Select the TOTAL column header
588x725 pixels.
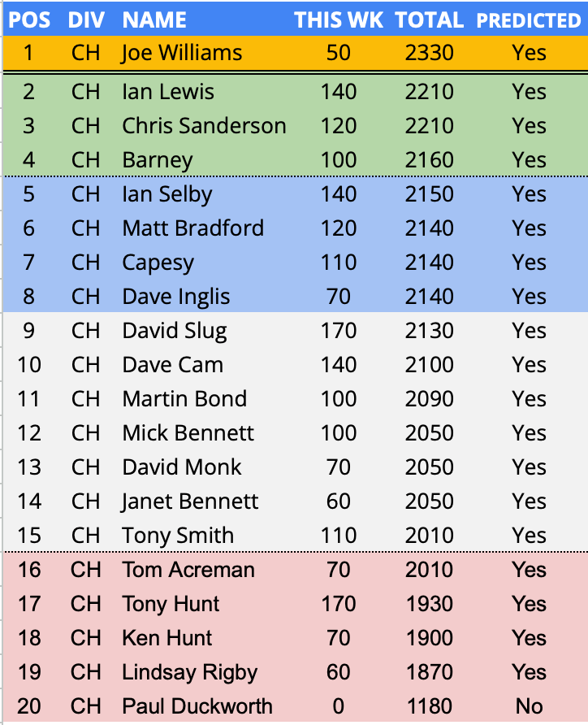tap(429, 20)
